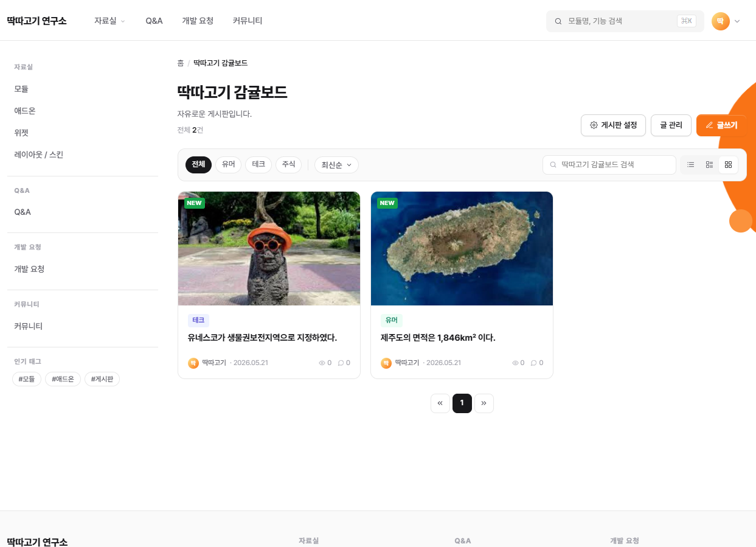The image size is (756, 547).
Task: Open post 제주도의 면적은 1,846km² 이다.
Action: click(438, 338)
